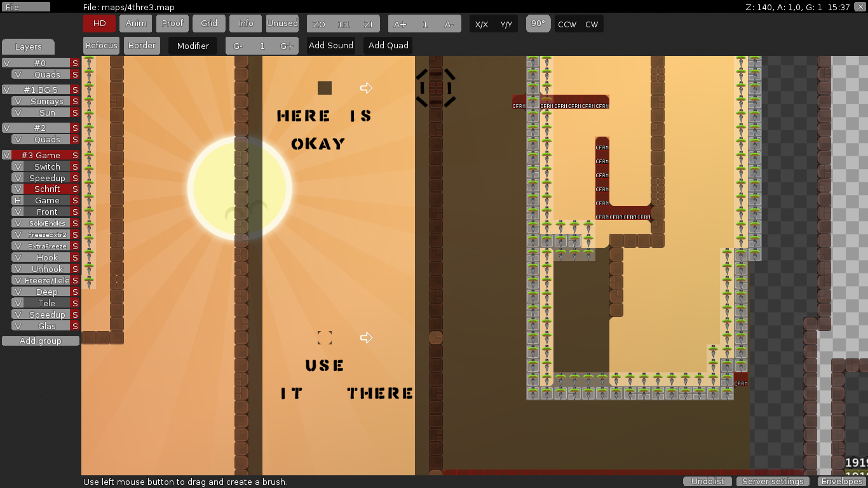Toggle visibility of the #1 BG 5 group
868x488 pixels.
[x=6, y=90]
